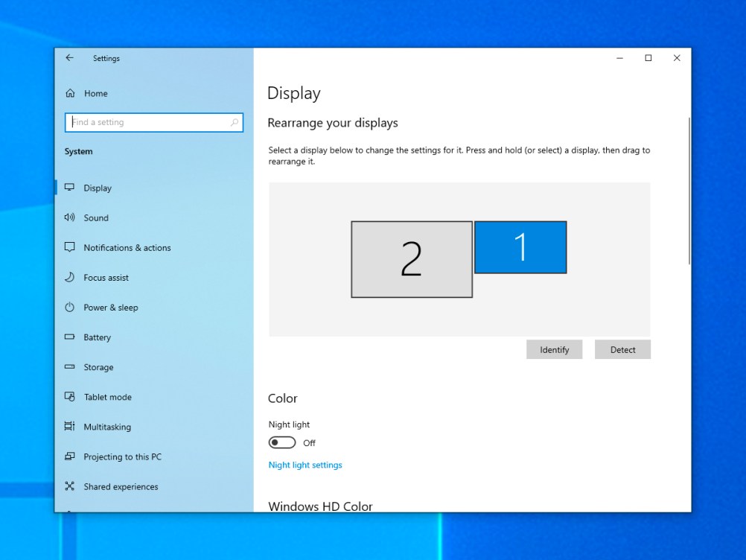
Task: Open Power & sleep settings icon
Action: pos(70,307)
